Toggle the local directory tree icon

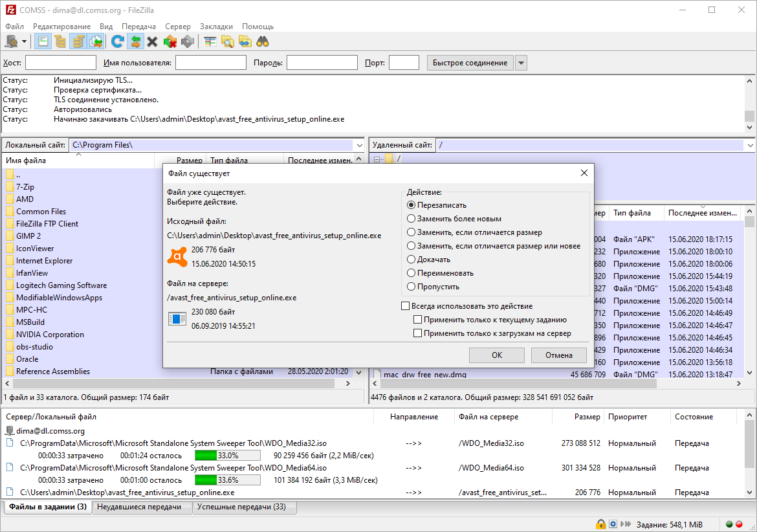pyautogui.click(x=60, y=41)
